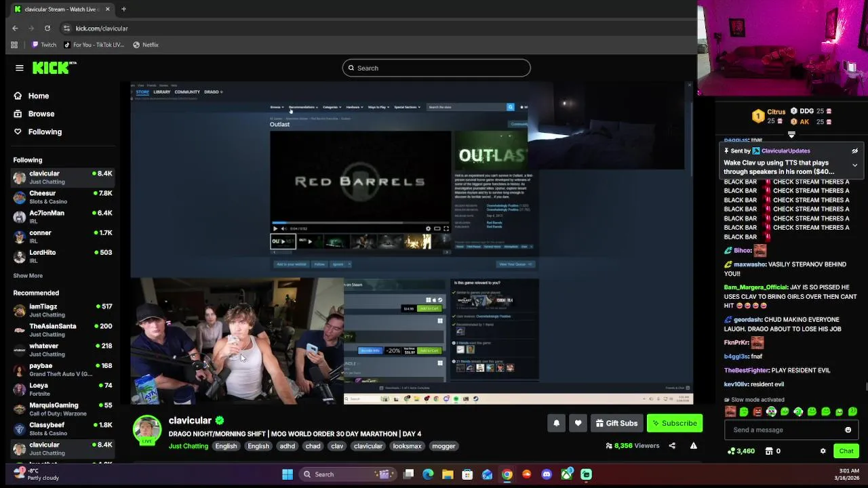Screen dimensions: 868x488
Task: Click the looksmax stream tag
Action: point(407,446)
